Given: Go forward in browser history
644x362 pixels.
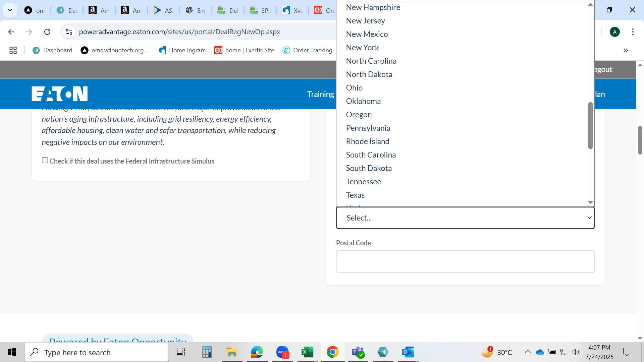Looking at the screenshot, I should 29,32.
